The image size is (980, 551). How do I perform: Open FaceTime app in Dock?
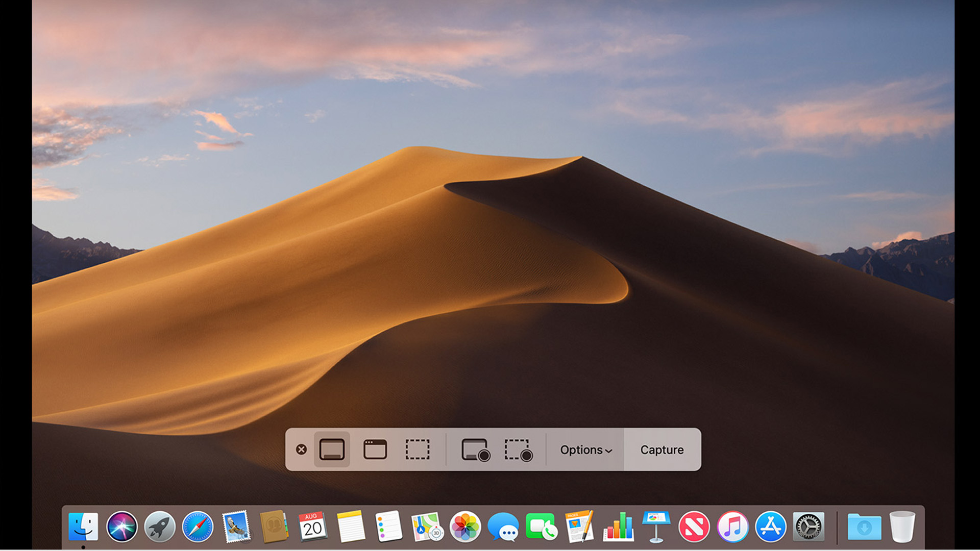(542, 527)
